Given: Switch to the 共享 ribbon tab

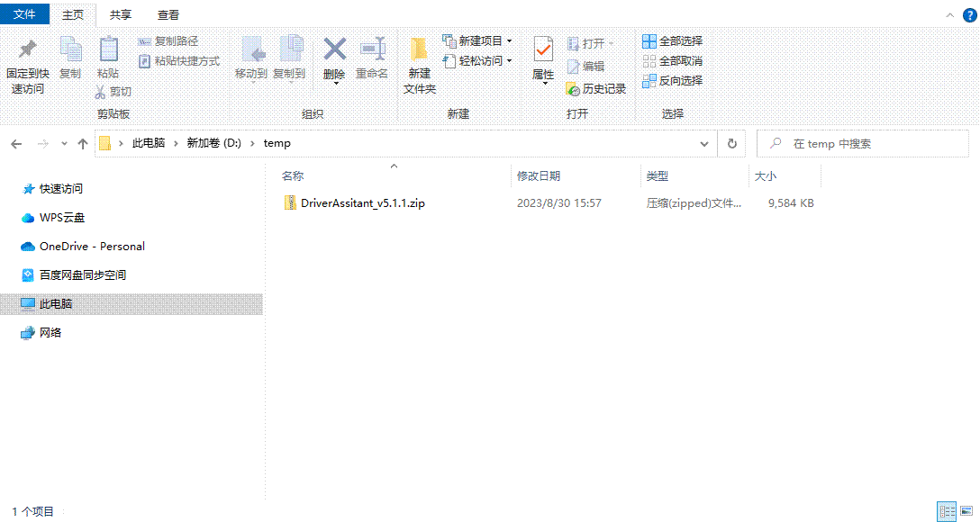Looking at the screenshot, I should [x=120, y=14].
